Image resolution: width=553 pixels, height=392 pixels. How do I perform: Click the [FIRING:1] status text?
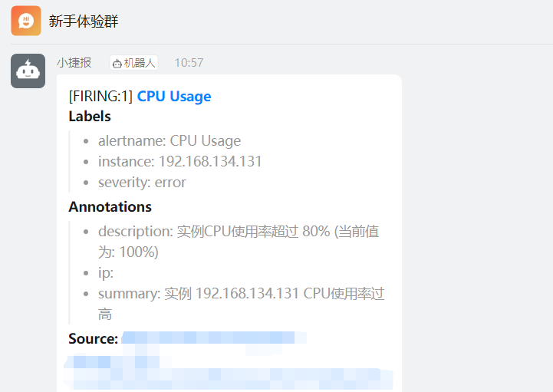tap(100, 97)
